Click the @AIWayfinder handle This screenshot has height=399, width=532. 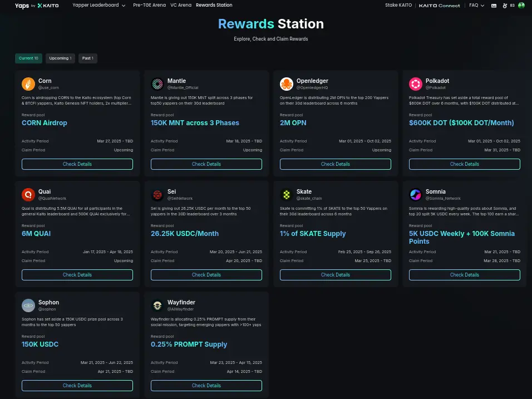click(180, 309)
